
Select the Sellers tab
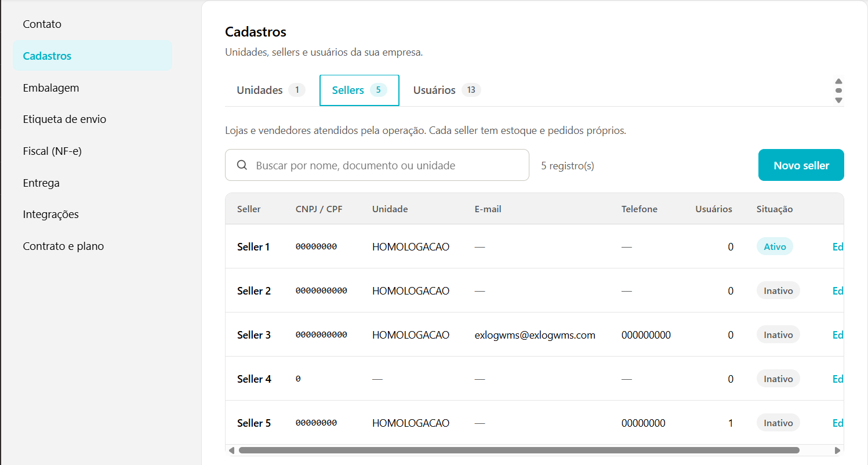[359, 90]
